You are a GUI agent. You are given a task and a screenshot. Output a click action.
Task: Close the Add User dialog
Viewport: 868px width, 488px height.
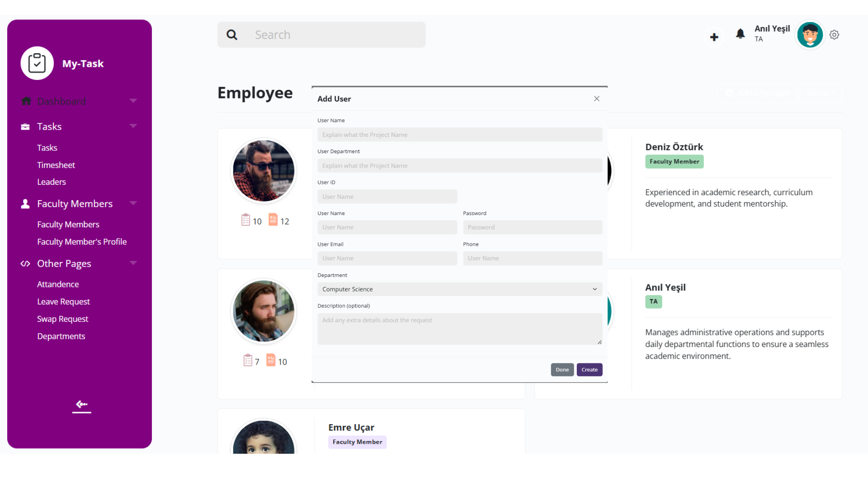click(x=597, y=99)
